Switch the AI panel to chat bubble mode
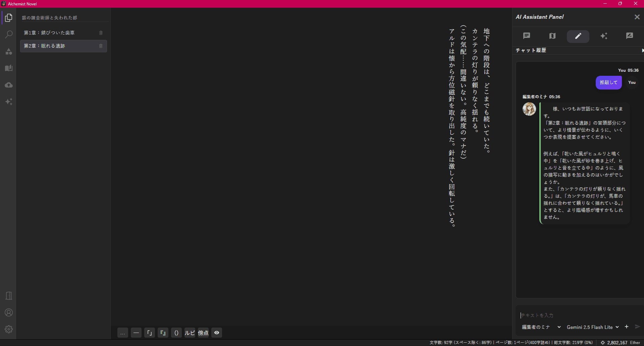Viewport: 644px width, 346px height. (x=526, y=36)
